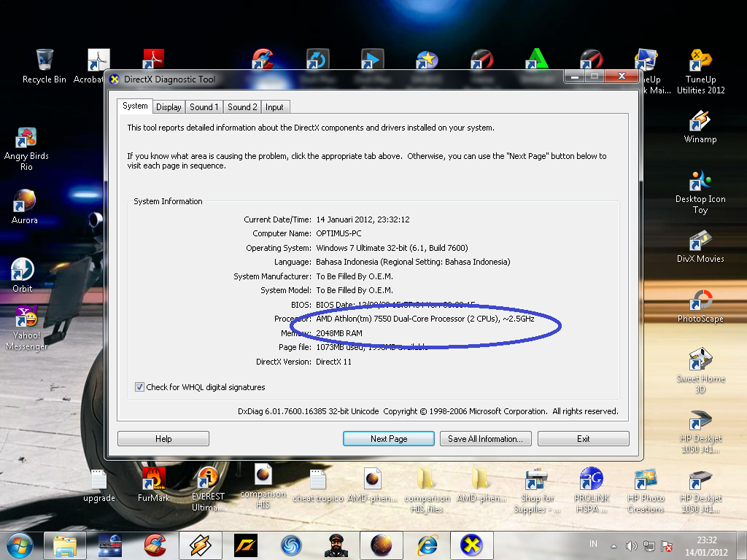Open comparison HIS_files folder
The width and height of the screenshot is (747, 560).
[x=427, y=491]
